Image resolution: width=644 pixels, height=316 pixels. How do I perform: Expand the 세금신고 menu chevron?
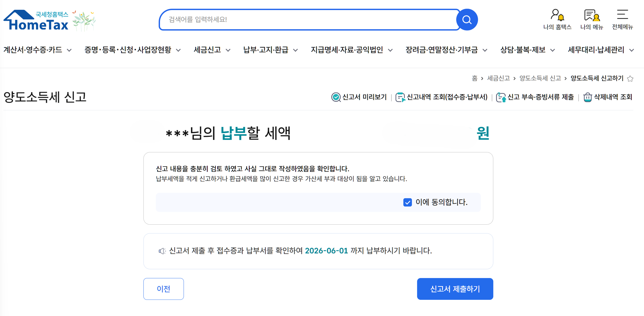(228, 50)
